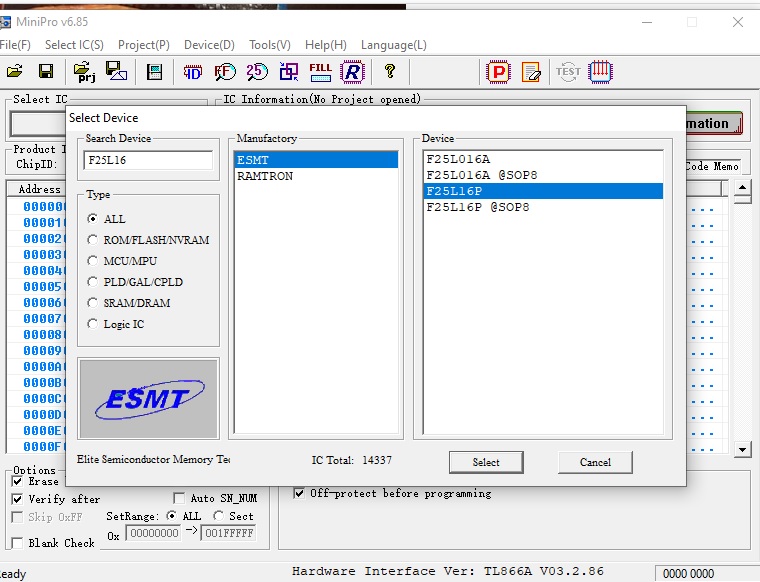Select SRAM/DRAM type radio button
The width and height of the screenshot is (760, 582).
[x=93, y=303]
